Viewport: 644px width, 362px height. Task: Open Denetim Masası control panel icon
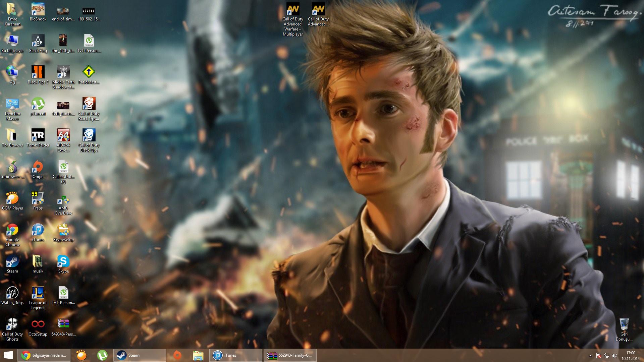12,109
